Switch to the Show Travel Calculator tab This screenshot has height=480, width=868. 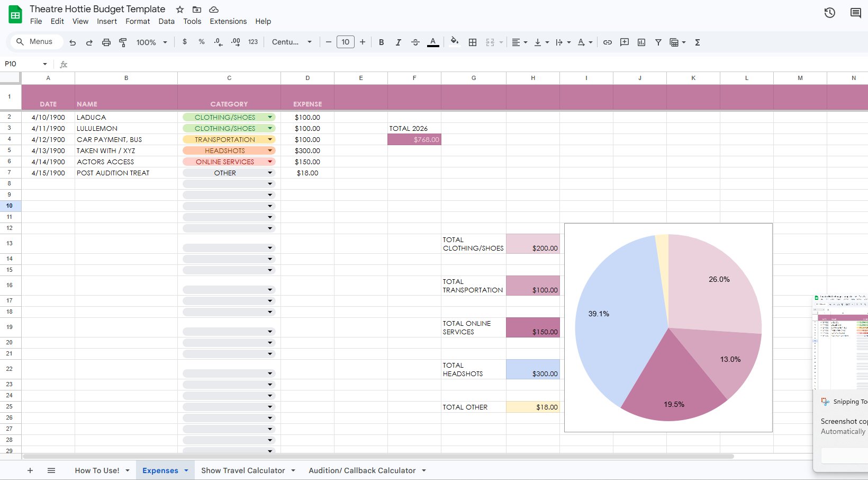(x=243, y=470)
